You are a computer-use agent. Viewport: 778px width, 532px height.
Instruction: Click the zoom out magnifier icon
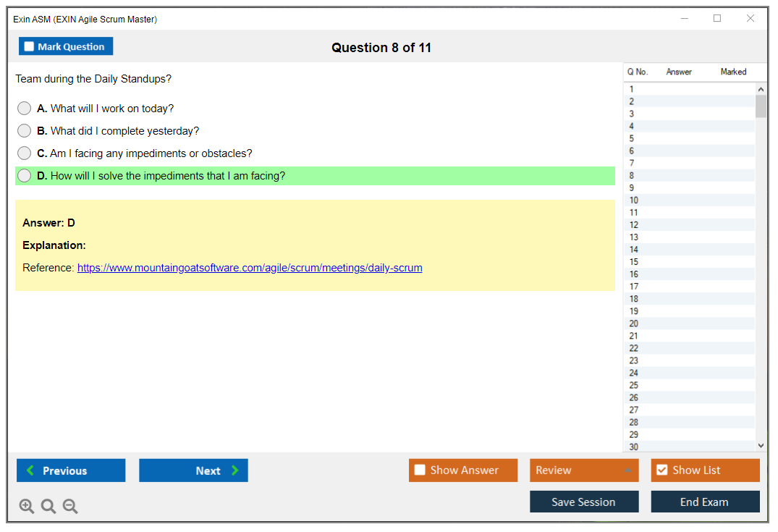[70, 507]
